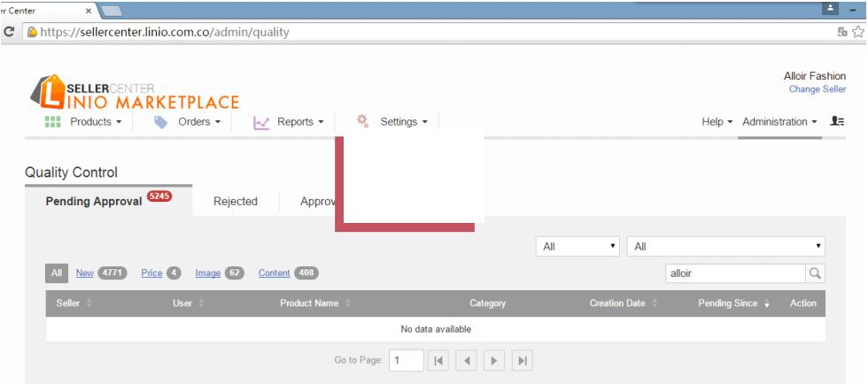Click the green Products grid icon
Screen dimensions: 868x384
click(52, 122)
